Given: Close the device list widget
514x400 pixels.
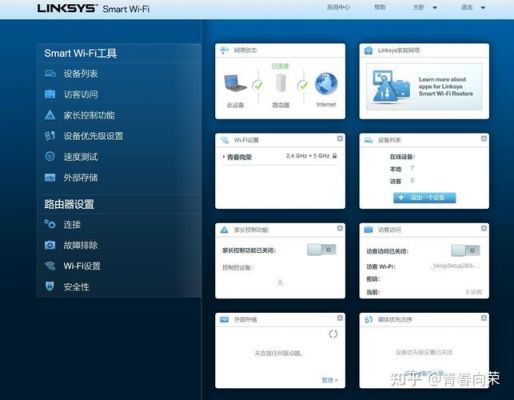Looking at the screenshot, I should 484,138.
